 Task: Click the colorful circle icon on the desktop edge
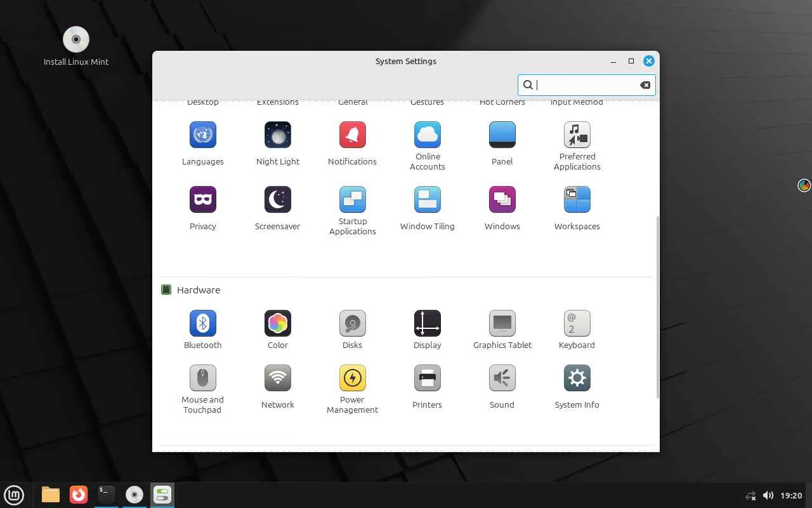pyautogui.click(x=804, y=185)
